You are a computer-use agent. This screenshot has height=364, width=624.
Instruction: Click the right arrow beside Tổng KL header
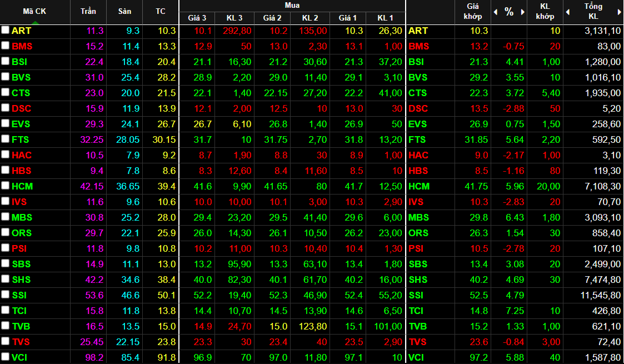(x=618, y=12)
